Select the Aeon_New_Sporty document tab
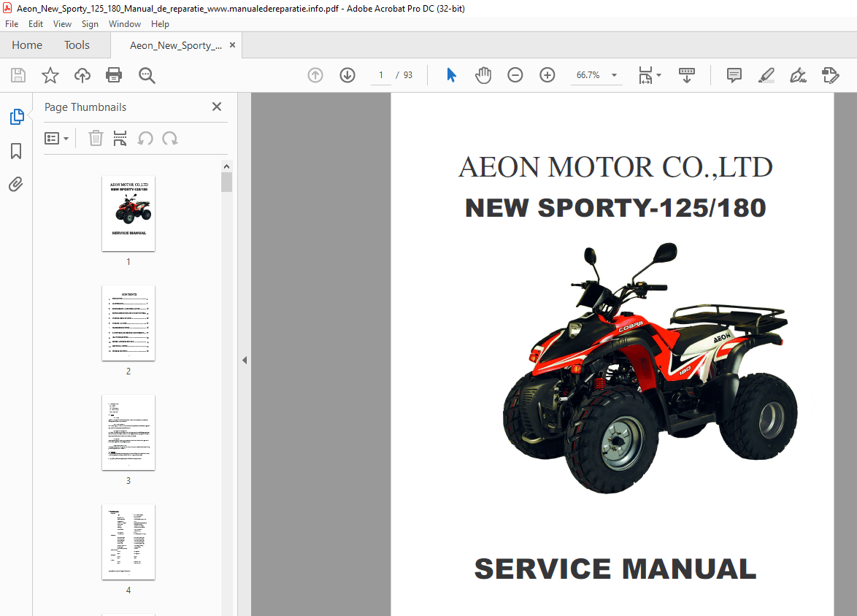Viewport: 857px width, 616px height. click(x=175, y=45)
